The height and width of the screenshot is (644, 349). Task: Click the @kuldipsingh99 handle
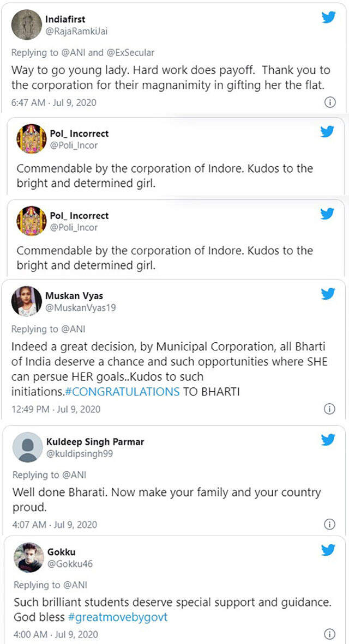80,453
